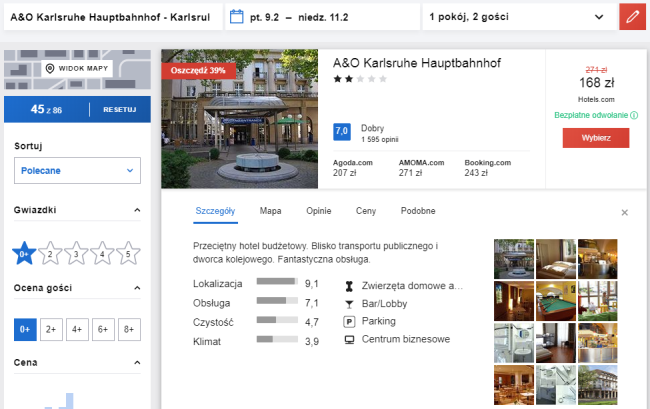
Task: Click the 7,0 rating score badge
Action: pyautogui.click(x=342, y=132)
